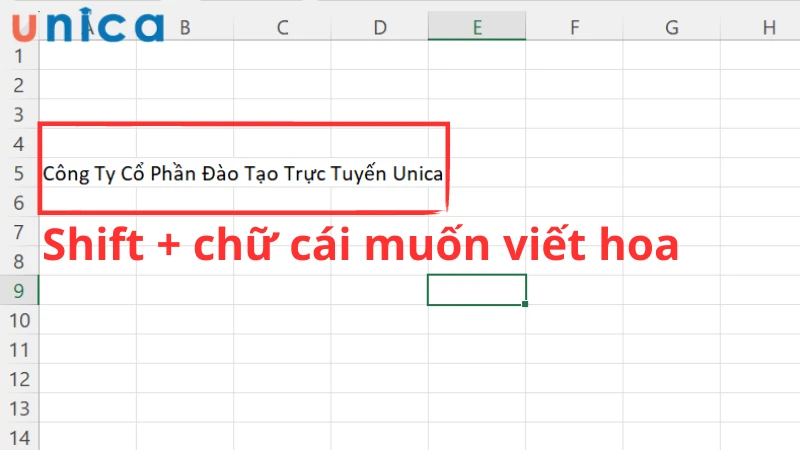The image size is (800, 450).
Task: Click the fill handle of cell E9
Action: [x=525, y=304]
